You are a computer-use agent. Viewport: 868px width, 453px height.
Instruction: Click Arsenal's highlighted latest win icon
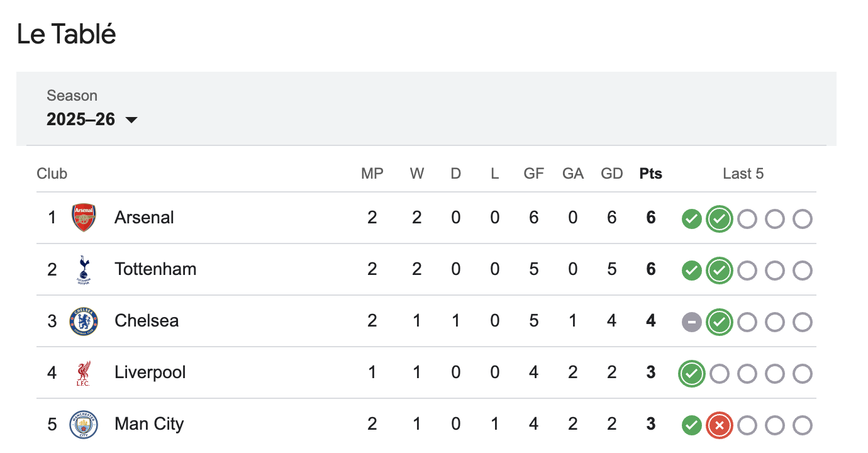click(x=719, y=219)
